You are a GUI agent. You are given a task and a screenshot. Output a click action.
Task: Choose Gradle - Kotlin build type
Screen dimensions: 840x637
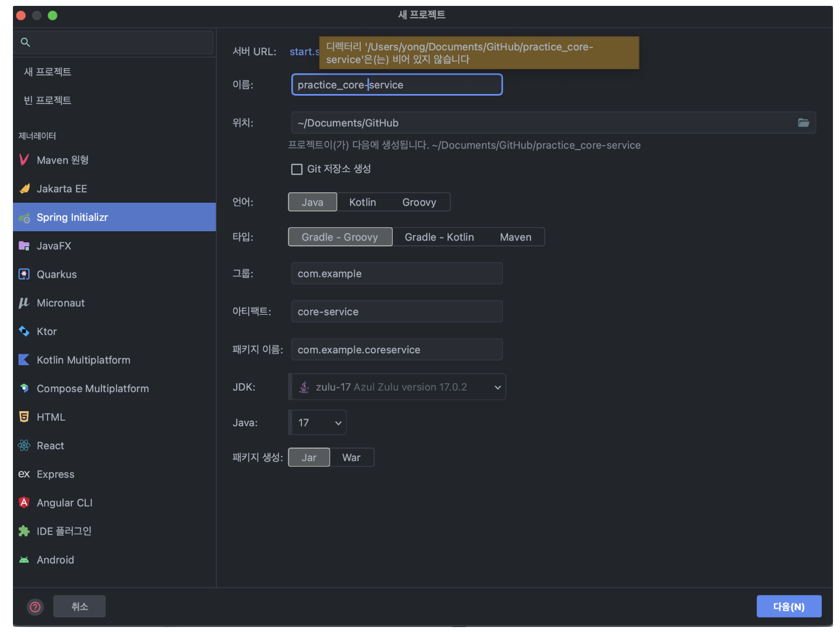[439, 237]
